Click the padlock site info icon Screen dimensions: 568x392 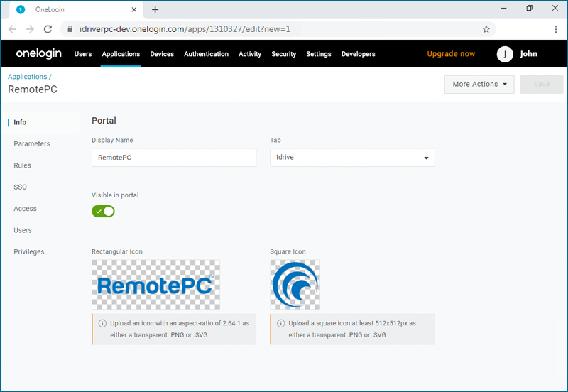(69, 29)
